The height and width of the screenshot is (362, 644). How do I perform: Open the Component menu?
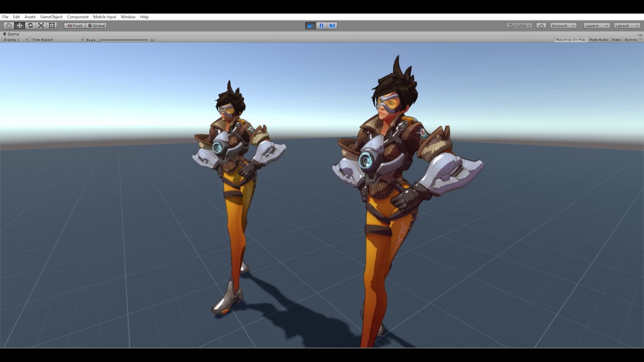click(x=77, y=17)
